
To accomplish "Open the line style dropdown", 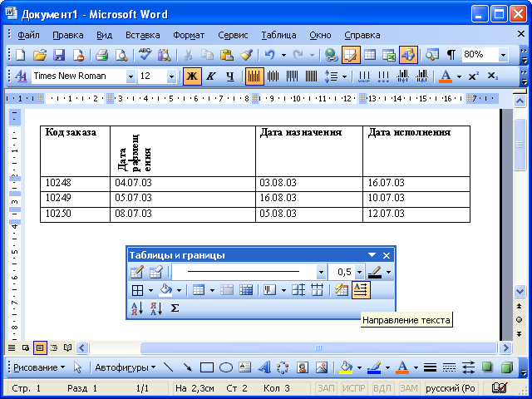I will tap(321, 272).
